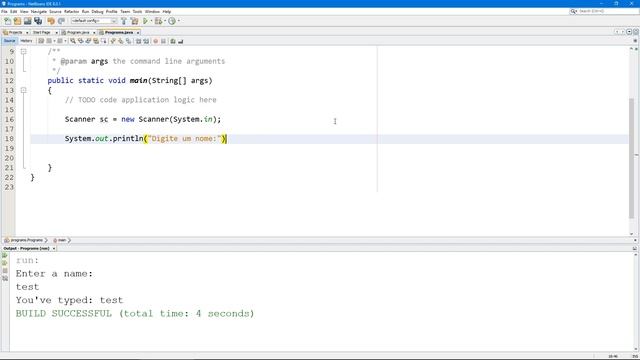Open the Debug menu
Image resolution: width=640 pixels, height=360 pixels.
pos(97,11)
